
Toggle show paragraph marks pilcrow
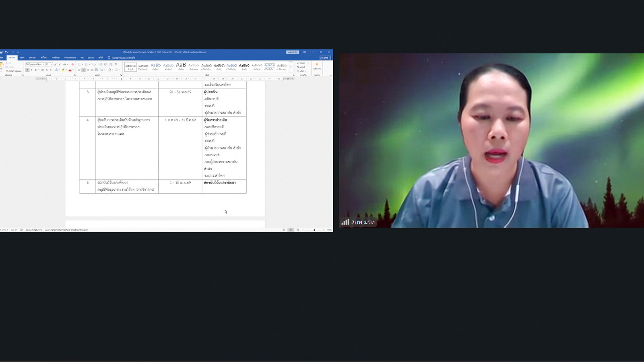[x=116, y=64]
